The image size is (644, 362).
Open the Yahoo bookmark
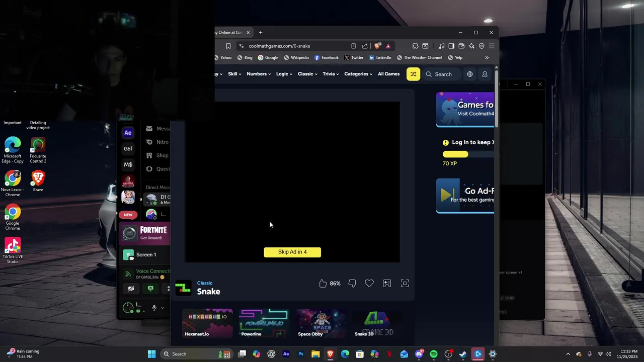click(x=222, y=58)
